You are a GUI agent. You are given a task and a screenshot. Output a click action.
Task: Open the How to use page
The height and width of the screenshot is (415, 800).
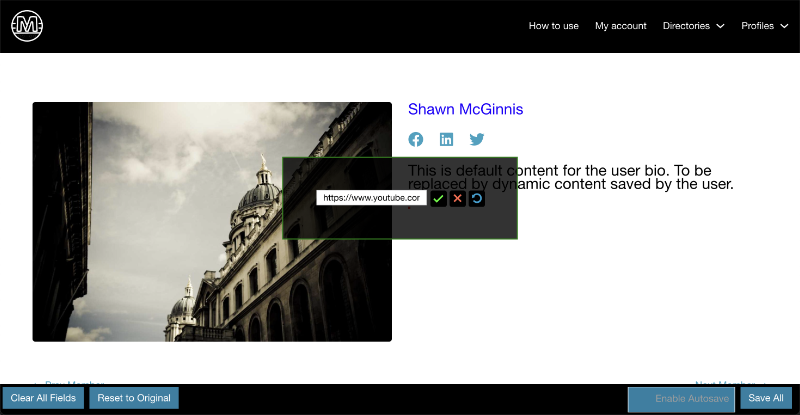pyautogui.click(x=553, y=26)
